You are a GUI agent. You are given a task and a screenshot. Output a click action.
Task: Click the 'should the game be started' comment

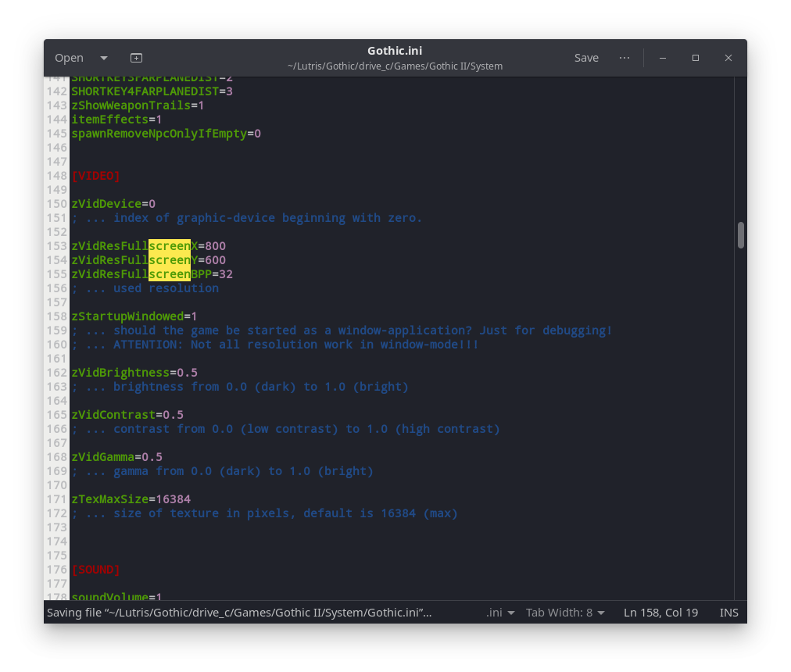pyautogui.click(x=342, y=331)
